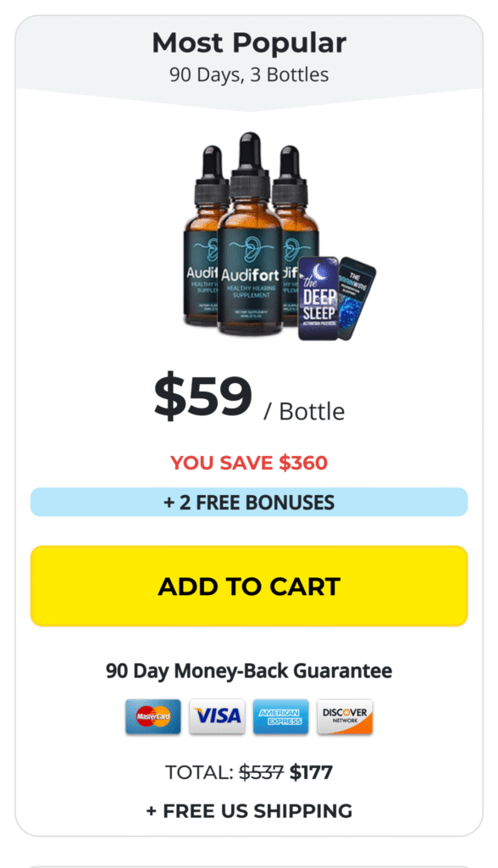498x868 pixels.
Task: Click the VISA card icon
Action: click(x=217, y=716)
